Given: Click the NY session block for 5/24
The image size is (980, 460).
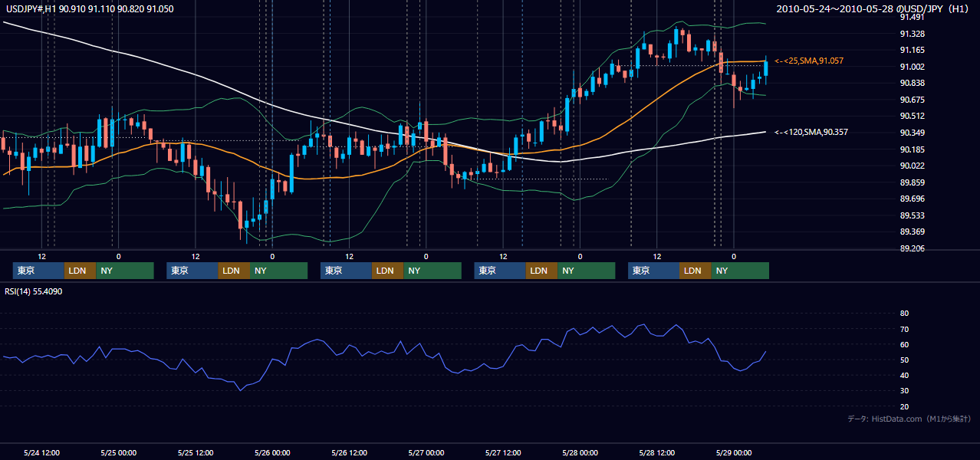Looking at the screenshot, I should coord(125,271).
